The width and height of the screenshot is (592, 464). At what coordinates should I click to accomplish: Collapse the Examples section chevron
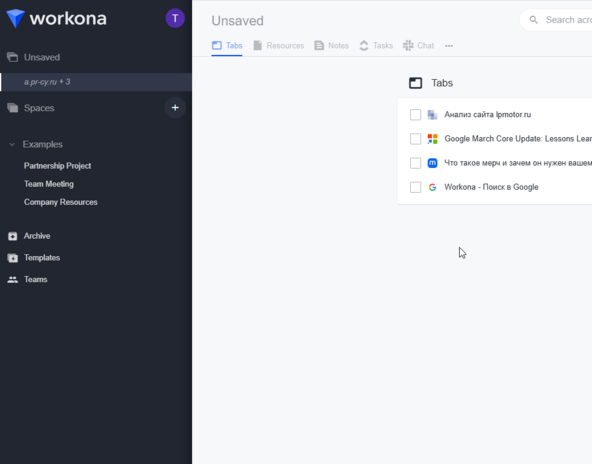tap(12, 145)
